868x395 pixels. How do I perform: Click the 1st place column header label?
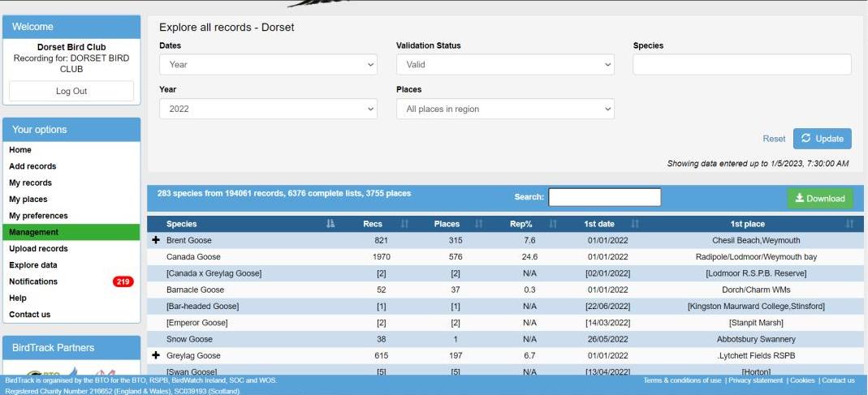[747, 224]
